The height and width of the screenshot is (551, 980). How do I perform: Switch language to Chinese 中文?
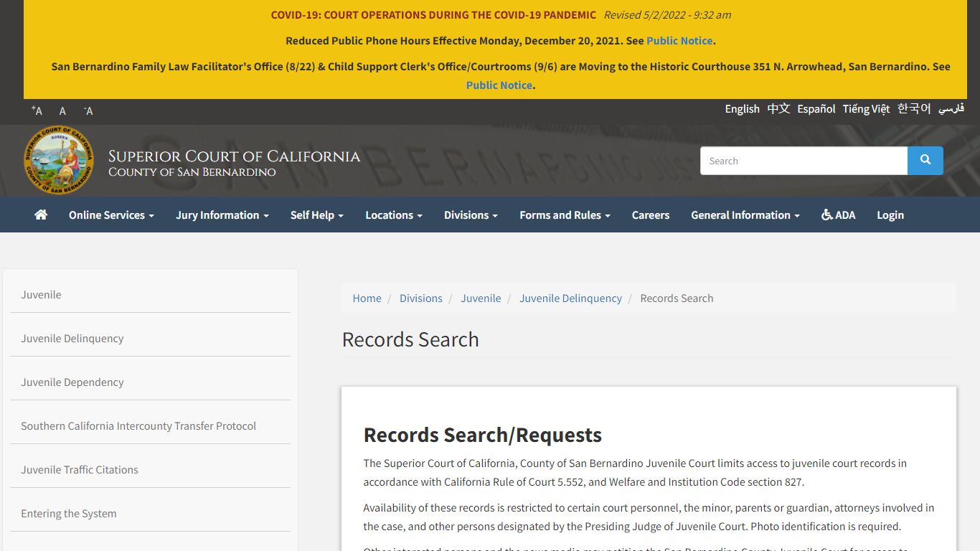[x=778, y=109]
